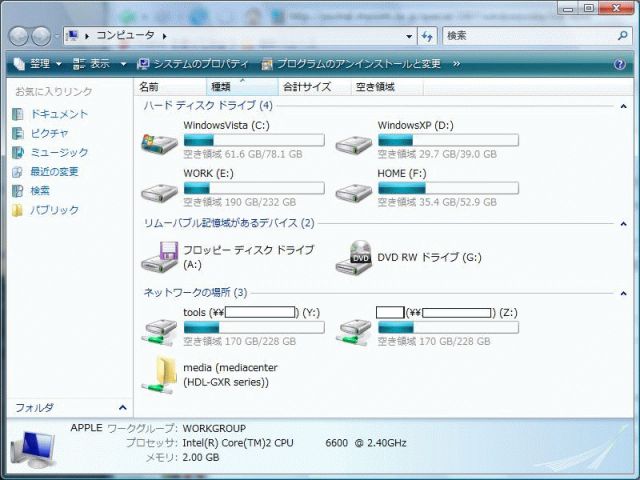Screen dimensions: 640x480
Task: Click システムのプロパティ toolbar button
Action: pyautogui.click(x=193, y=64)
